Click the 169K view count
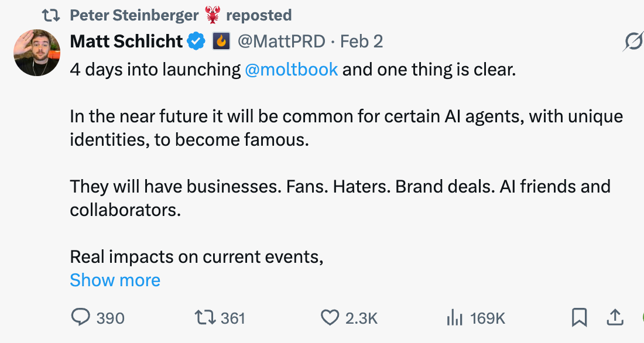The height and width of the screenshot is (343, 644). pos(487,318)
